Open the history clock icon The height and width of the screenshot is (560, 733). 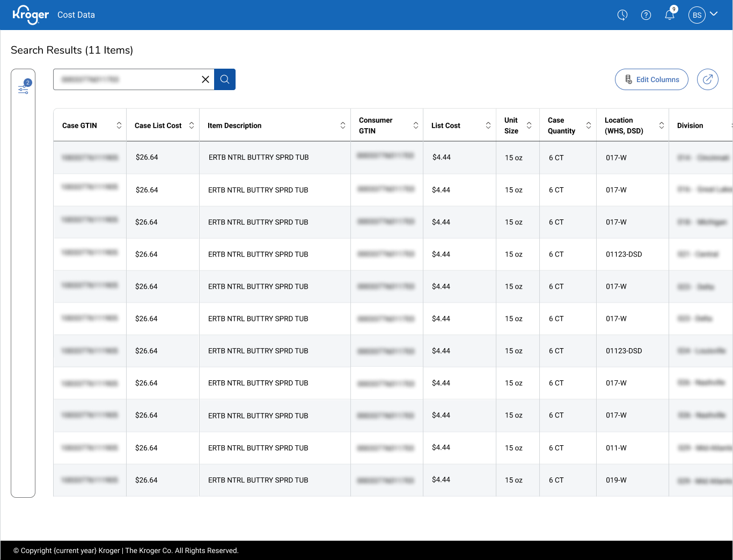pos(622,15)
